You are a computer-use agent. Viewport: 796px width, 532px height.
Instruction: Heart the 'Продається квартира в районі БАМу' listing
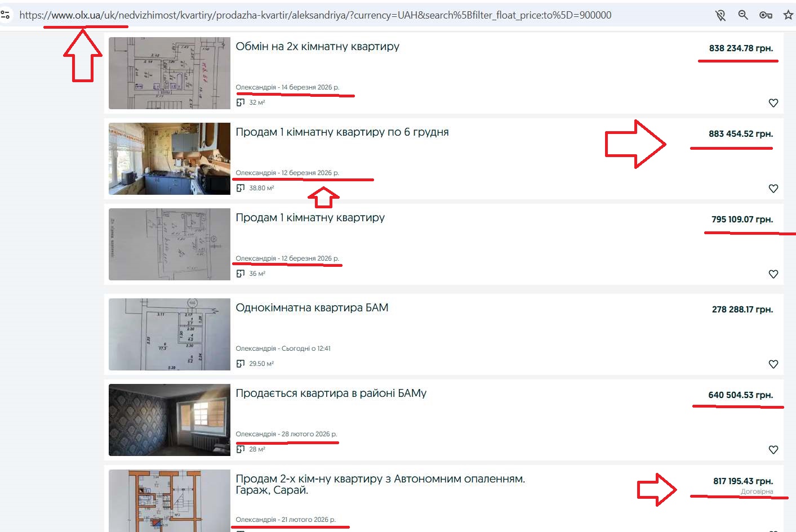point(773,450)
